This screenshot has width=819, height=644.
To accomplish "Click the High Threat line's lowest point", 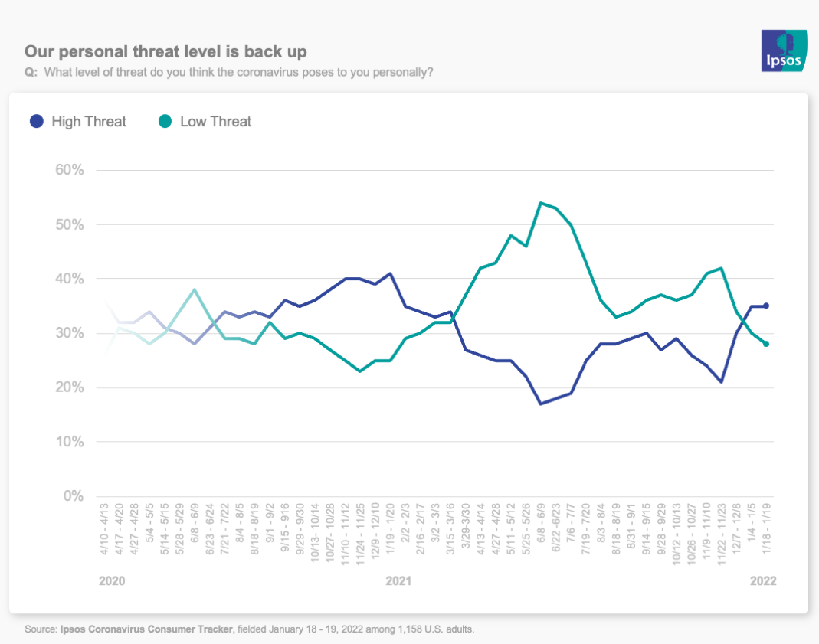I will [x=541, y=404].
